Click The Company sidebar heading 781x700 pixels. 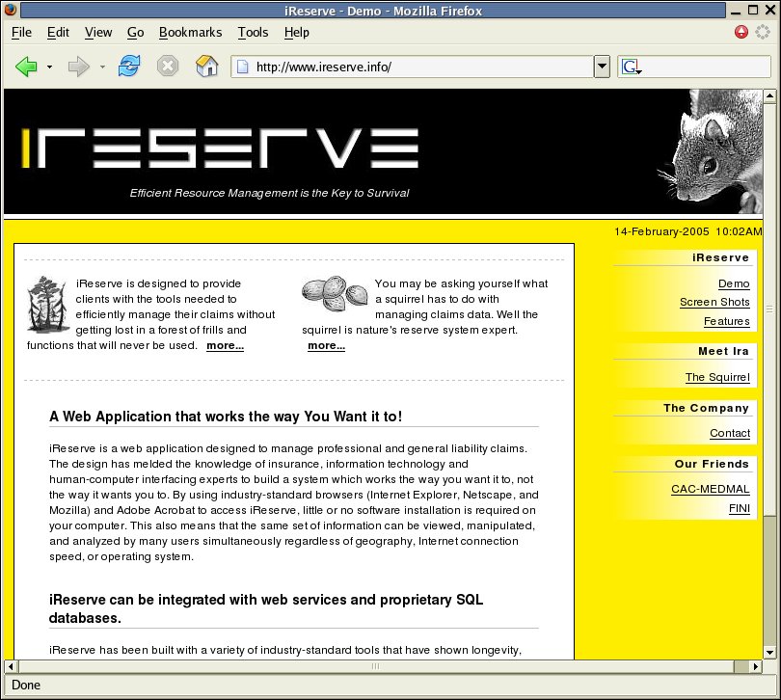(706, 408)
